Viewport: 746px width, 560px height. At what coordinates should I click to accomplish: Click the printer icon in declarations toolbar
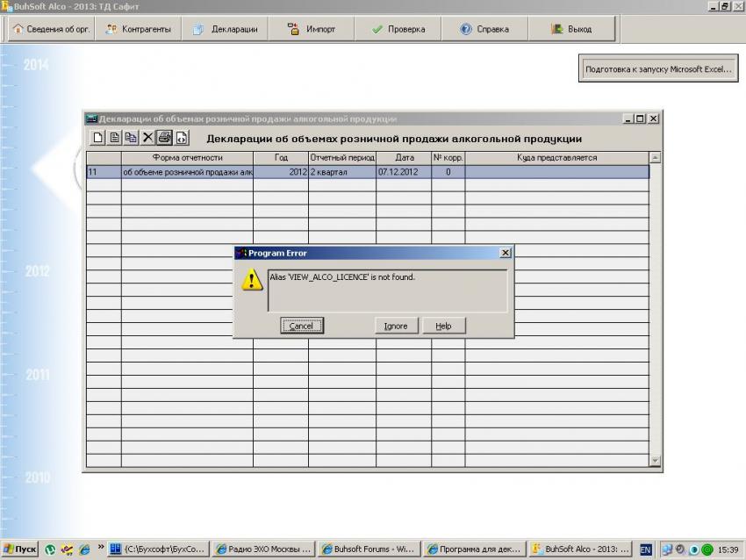(164, 137)
